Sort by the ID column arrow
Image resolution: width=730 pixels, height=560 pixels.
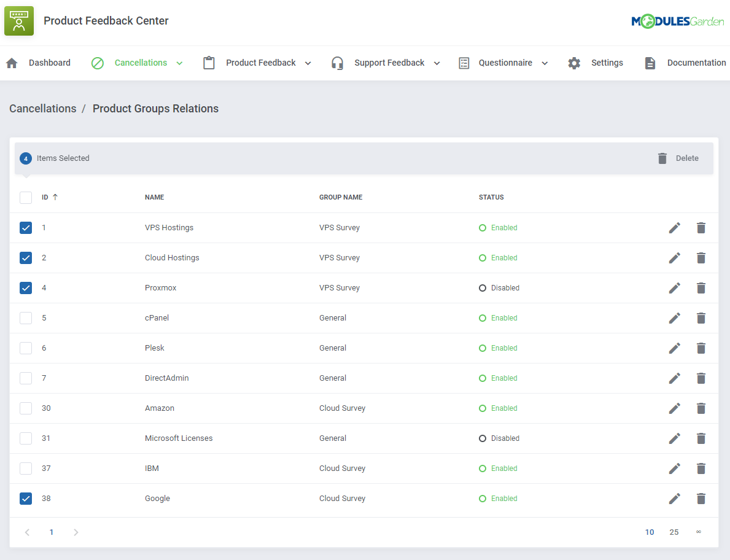[55, 197]
